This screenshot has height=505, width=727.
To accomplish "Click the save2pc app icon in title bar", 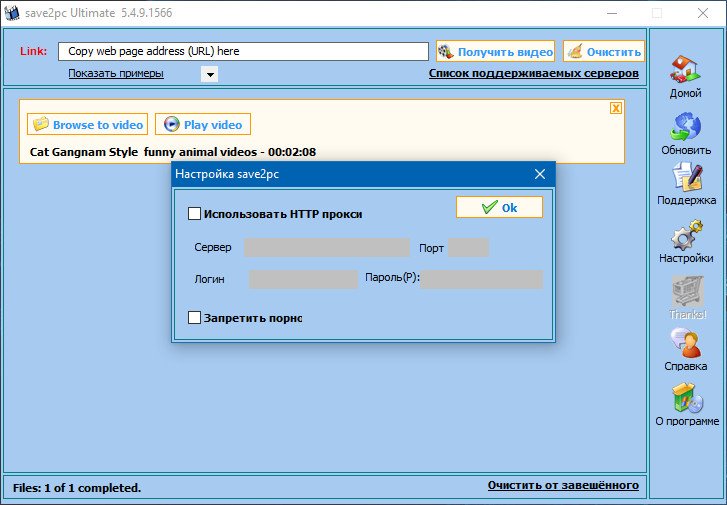I will coord(12,13).
